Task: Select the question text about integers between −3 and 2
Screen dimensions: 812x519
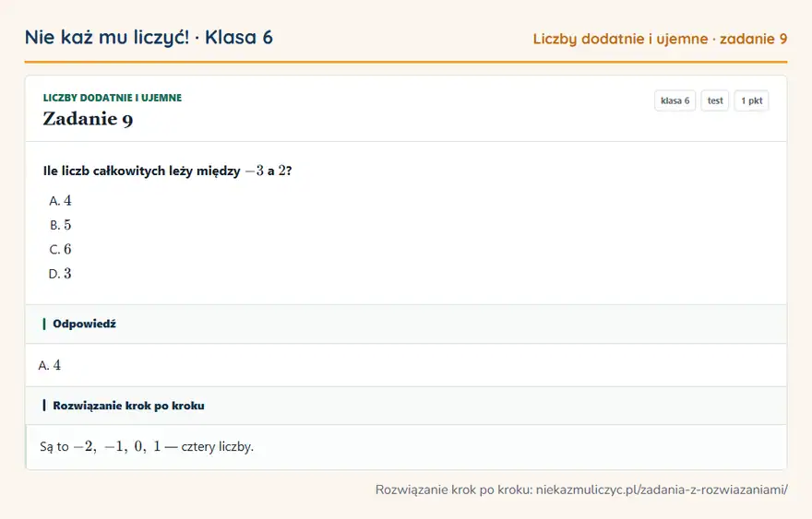Action: tap(167, 171)
